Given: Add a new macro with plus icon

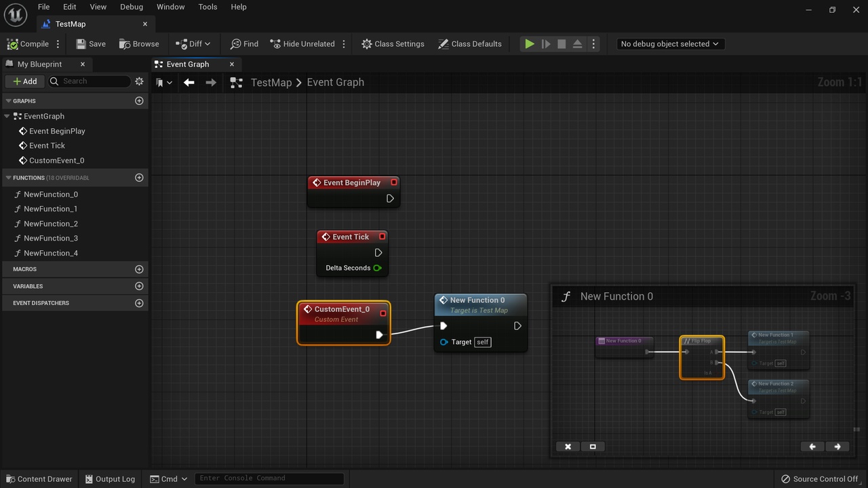Looking at the screenshot, I should (x=139, y=269).
